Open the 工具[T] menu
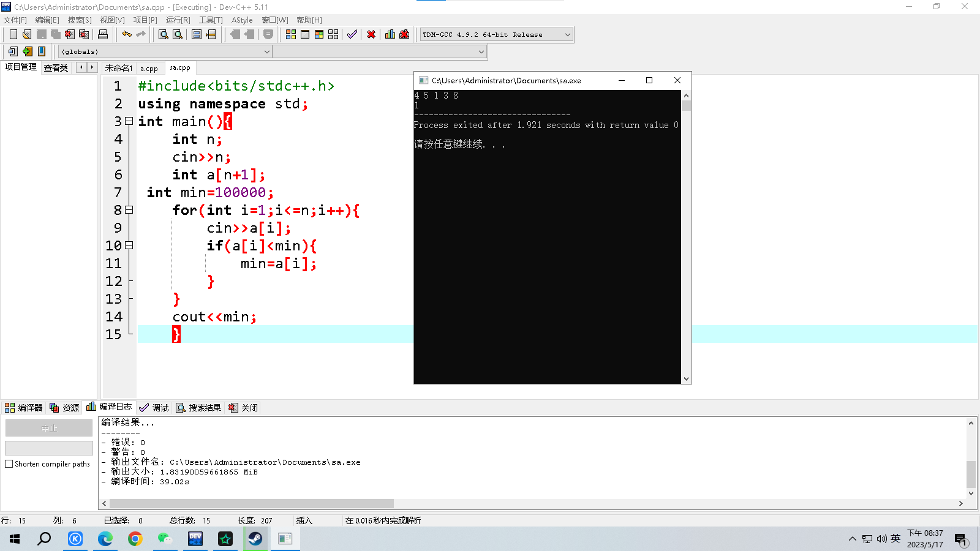980x551 pixels. pyautogui.click(x=211, y=20)
